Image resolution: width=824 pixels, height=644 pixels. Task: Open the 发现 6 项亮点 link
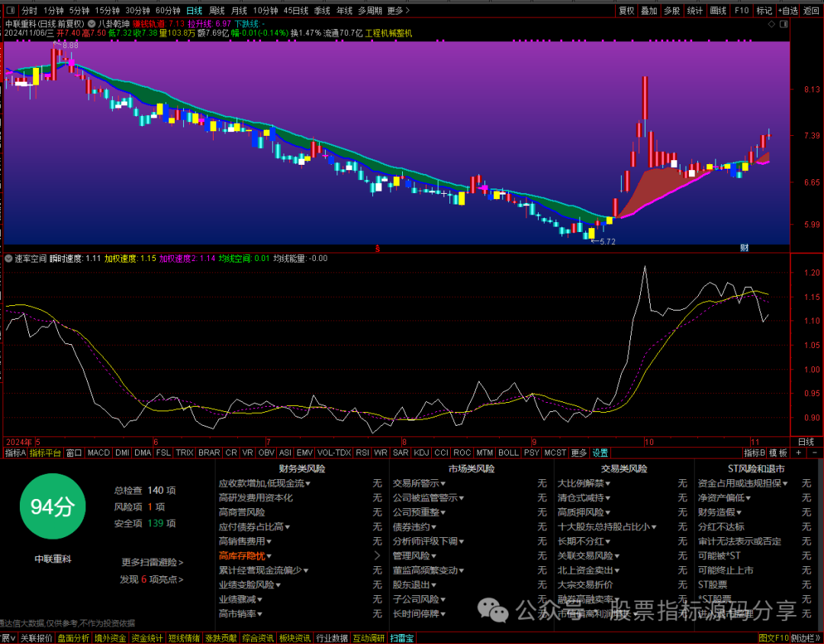[x=152, y=579]
